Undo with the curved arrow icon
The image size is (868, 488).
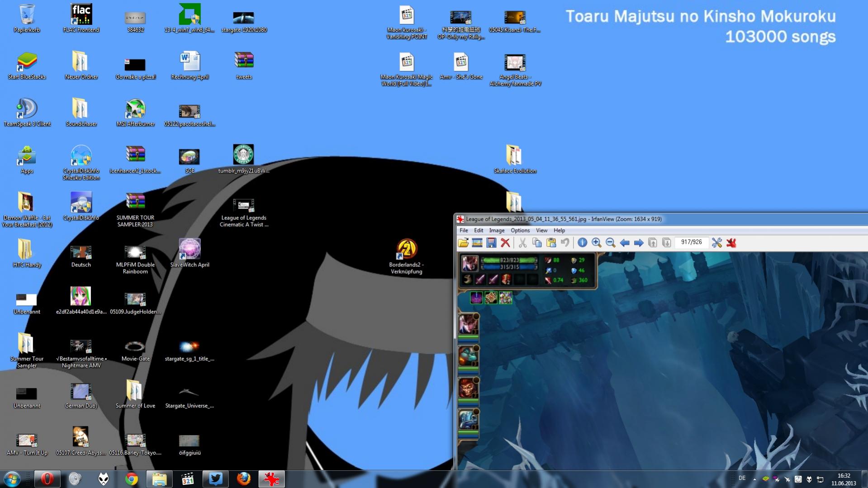[x=565, y=243]
